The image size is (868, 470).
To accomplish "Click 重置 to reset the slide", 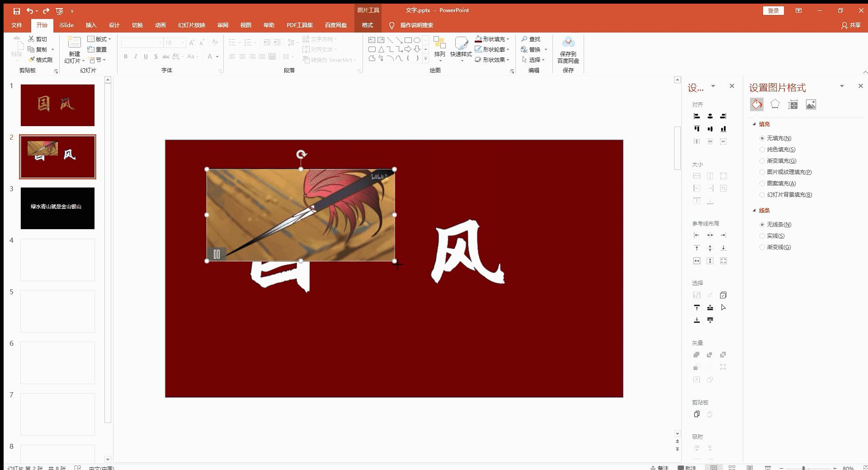I will (x=97, y=49).
